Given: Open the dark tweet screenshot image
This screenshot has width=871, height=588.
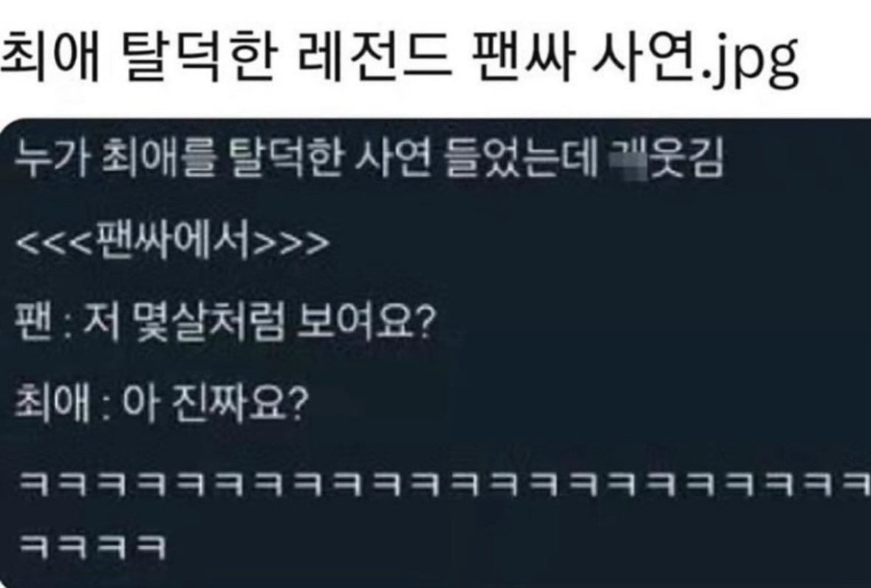Looking at the screenshot, I should [436, 353].
